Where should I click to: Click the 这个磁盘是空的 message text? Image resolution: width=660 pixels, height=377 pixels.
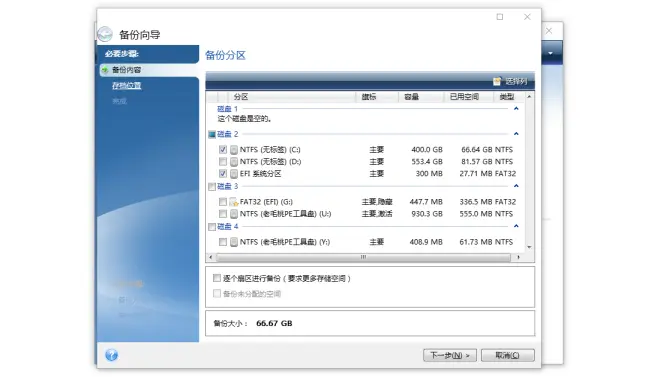tap(244, 119)
